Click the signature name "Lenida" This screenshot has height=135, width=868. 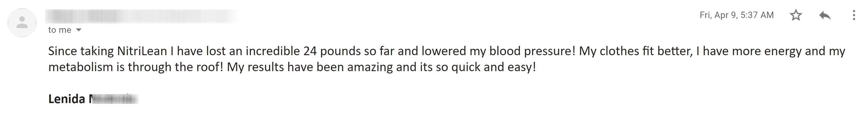[67, 99]
